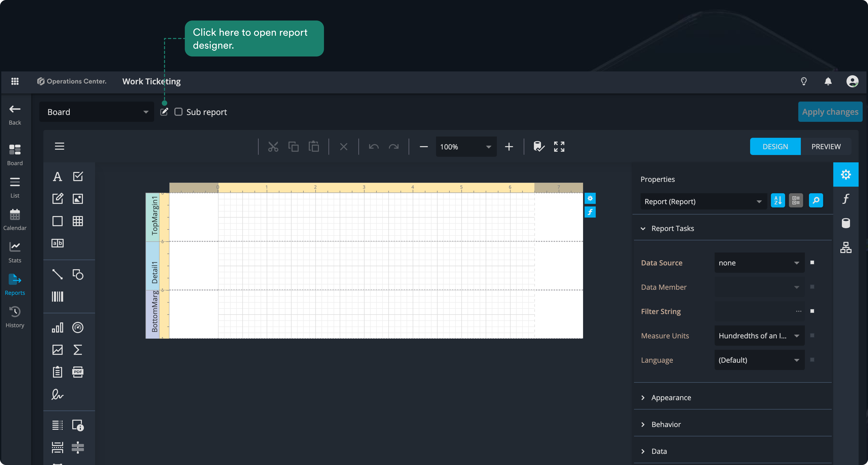The height and width of the screenshot is (465, 868).
Task: Open the Board report dropdown
Action: click(97, 112)
